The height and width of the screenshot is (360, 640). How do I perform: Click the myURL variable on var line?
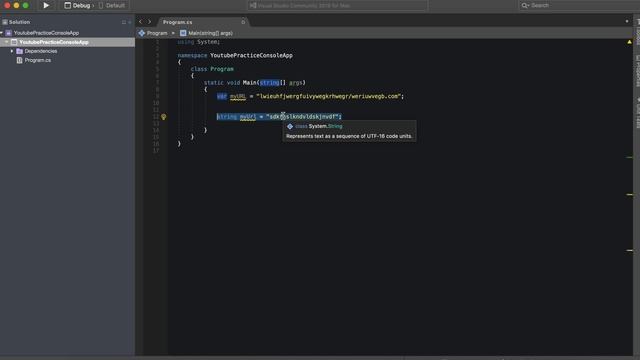click(238, 96)
